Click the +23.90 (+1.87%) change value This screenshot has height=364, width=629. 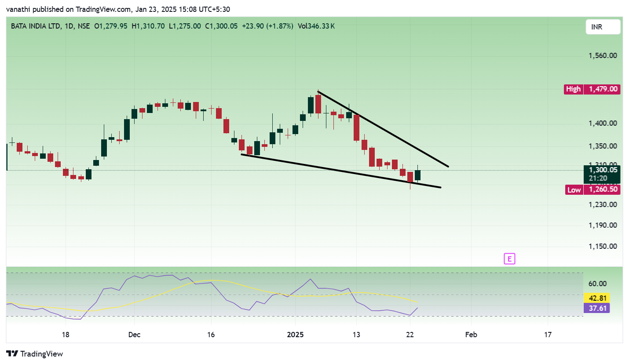(267, 26)
